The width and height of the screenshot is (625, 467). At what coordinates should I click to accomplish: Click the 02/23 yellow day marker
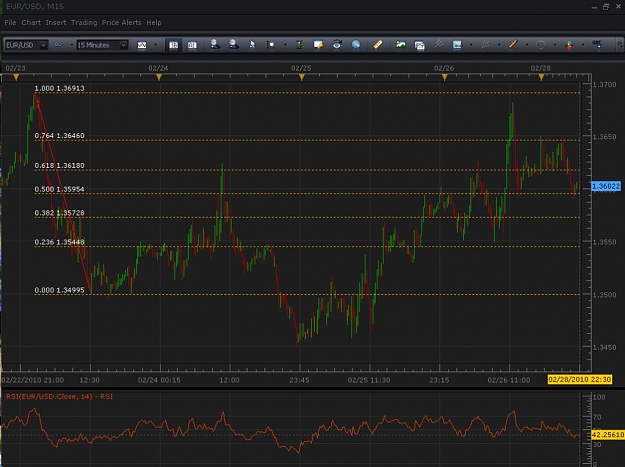coord(16,77)
